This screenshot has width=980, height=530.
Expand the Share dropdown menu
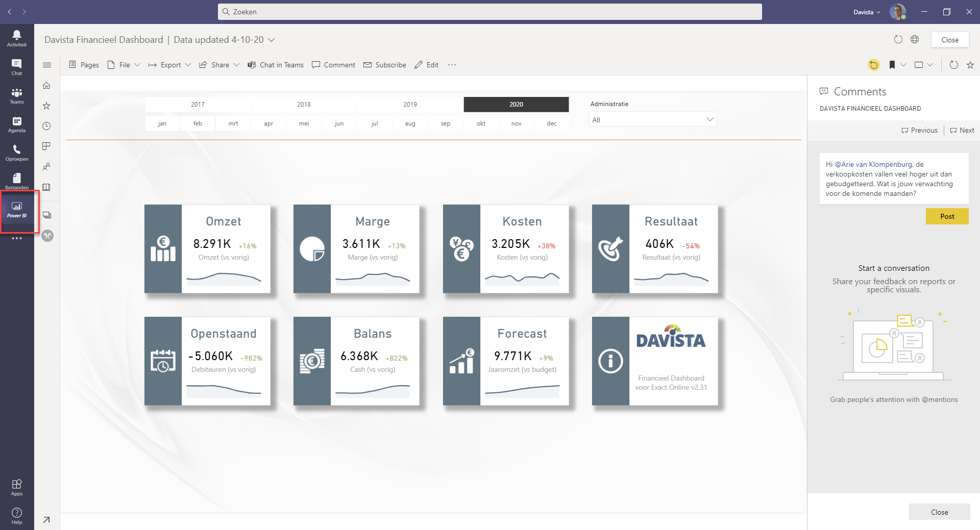coord(219,65)
